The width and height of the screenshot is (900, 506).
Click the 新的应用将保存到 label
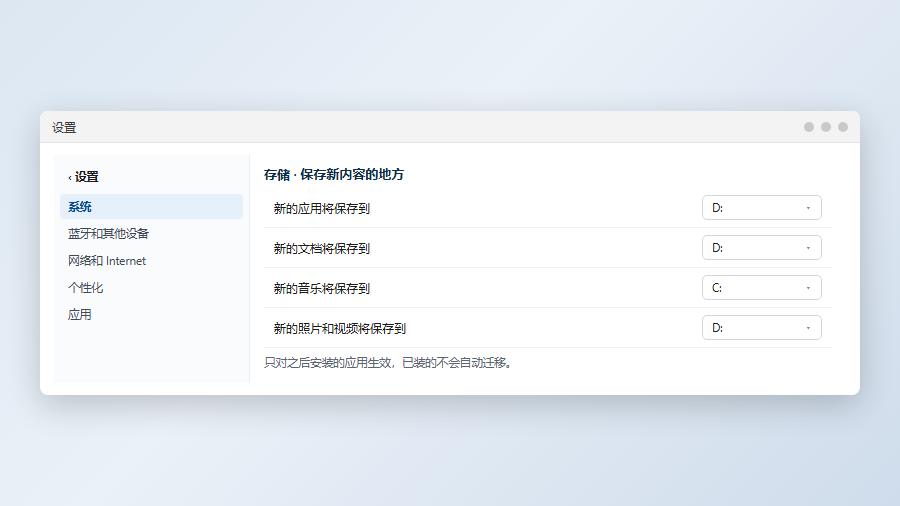point(321,208)
